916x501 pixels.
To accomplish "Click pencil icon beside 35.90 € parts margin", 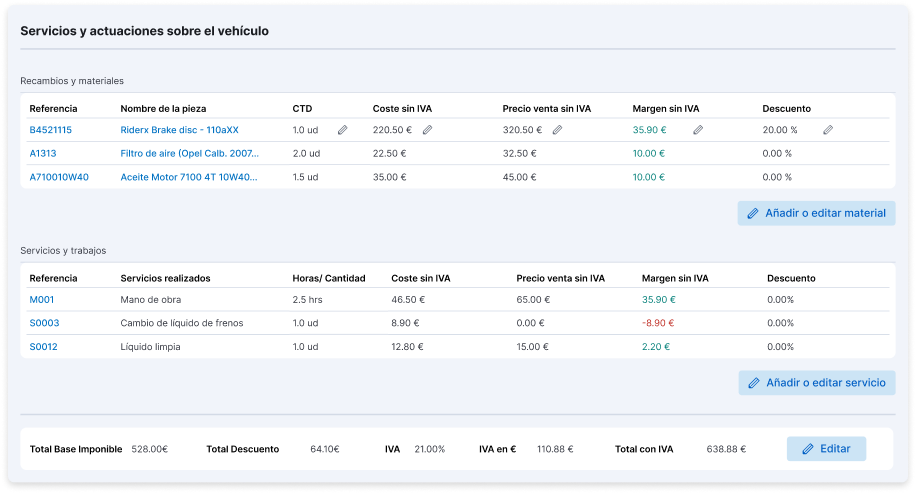I will tap(698, 130).
